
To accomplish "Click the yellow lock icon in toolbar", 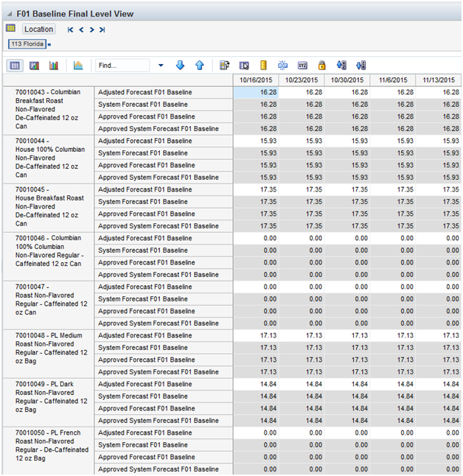I will (321, 66).
